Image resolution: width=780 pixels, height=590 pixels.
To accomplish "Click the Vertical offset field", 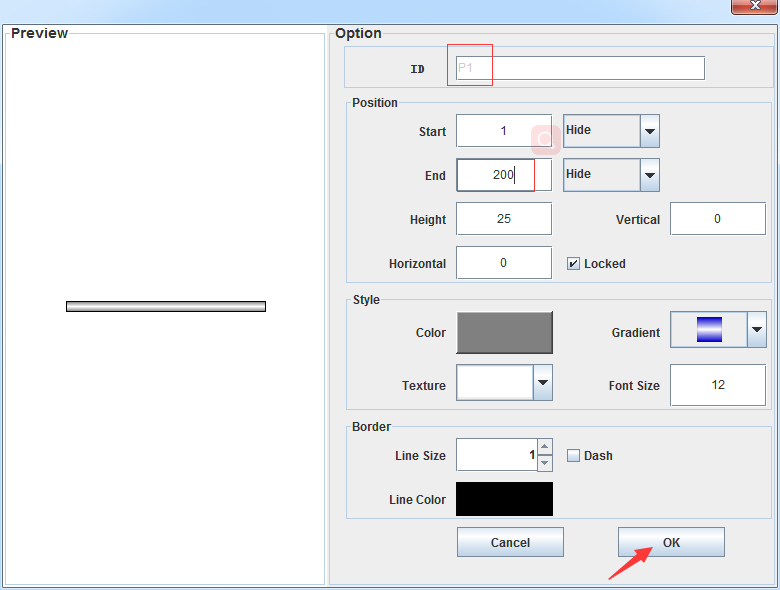I will coord(717,219).
